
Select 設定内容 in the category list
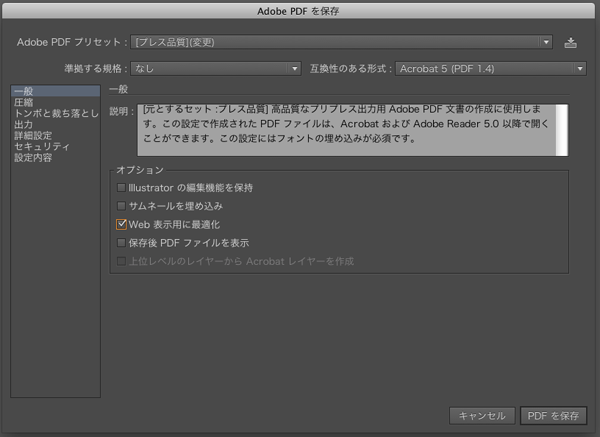click(x=55, y=158)
